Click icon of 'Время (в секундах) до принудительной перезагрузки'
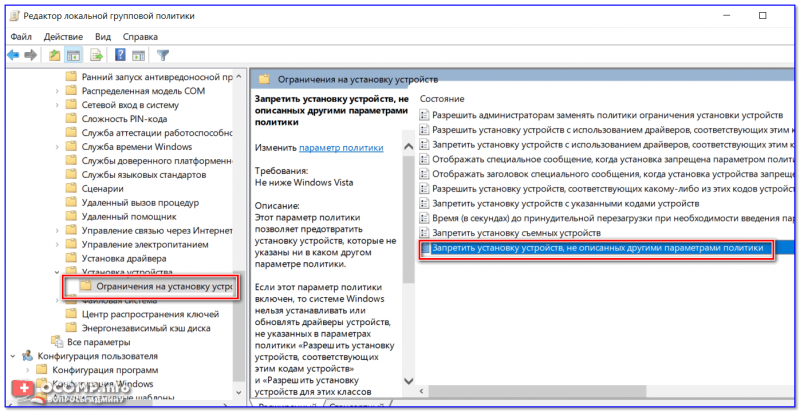Screen dimensions: 800x412 pos(424,218)
